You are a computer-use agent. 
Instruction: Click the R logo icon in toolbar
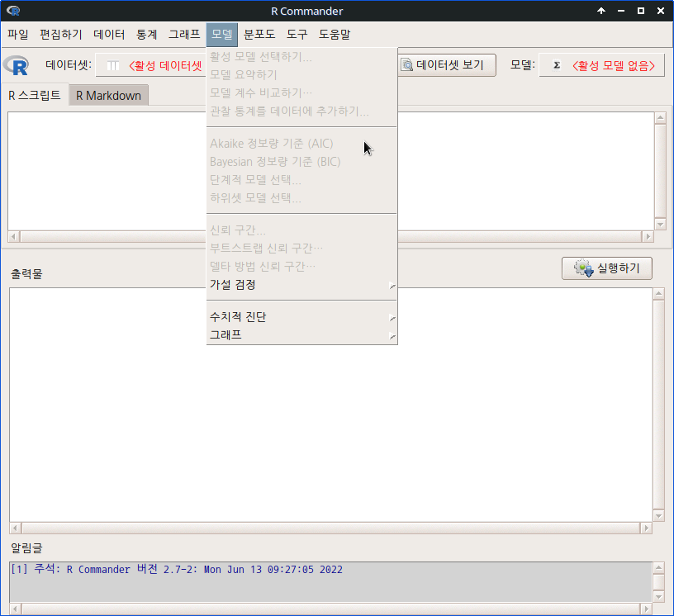pos(16,65)
